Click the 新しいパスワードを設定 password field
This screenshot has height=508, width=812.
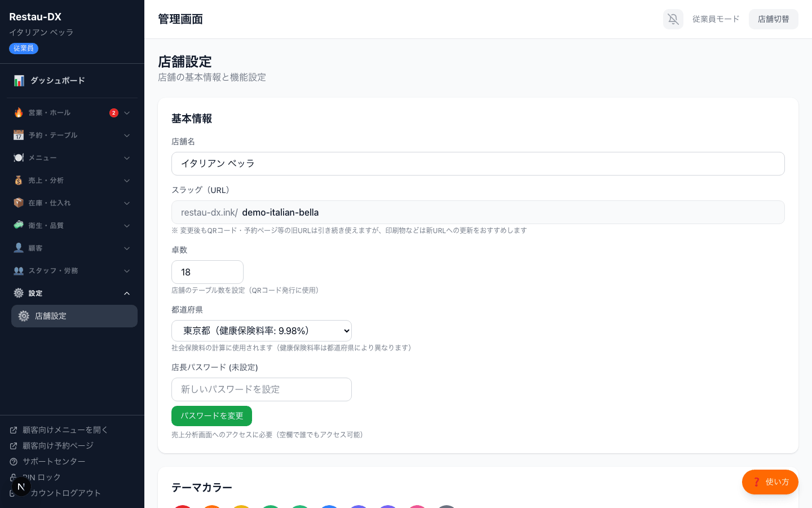point(262,389)
